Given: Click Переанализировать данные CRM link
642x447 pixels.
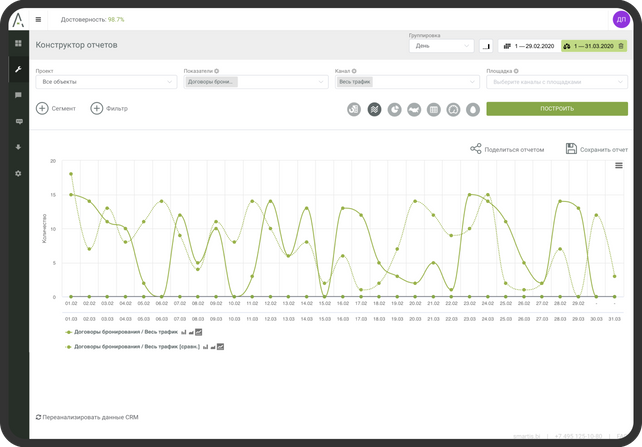Looking at the screenshot, I should [88, 415].
